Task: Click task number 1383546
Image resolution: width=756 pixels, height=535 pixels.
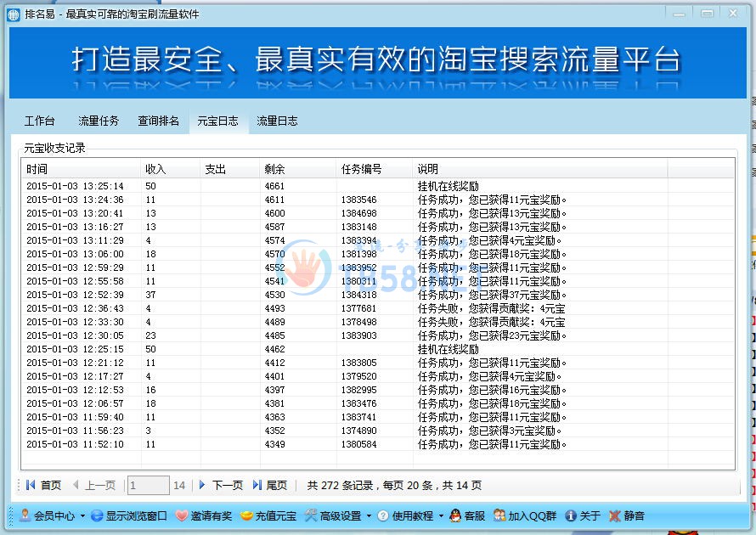Action: click(358, 200)
